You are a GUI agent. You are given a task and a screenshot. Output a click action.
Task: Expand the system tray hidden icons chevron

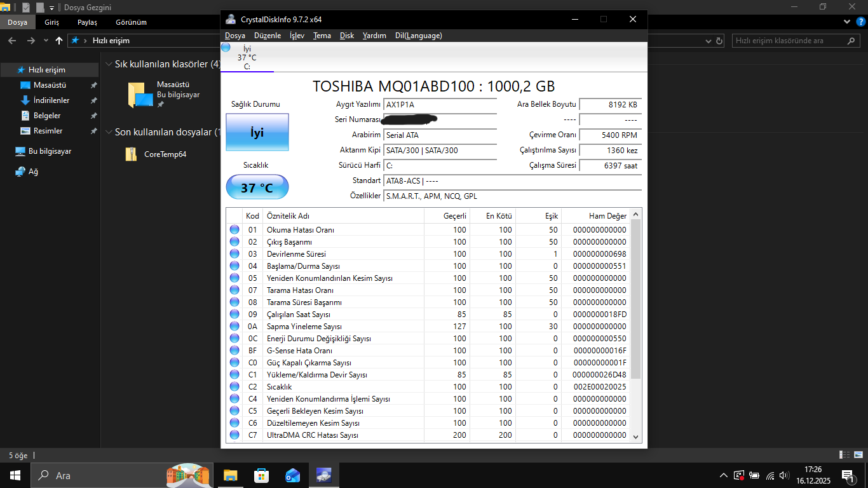[723, 475]
